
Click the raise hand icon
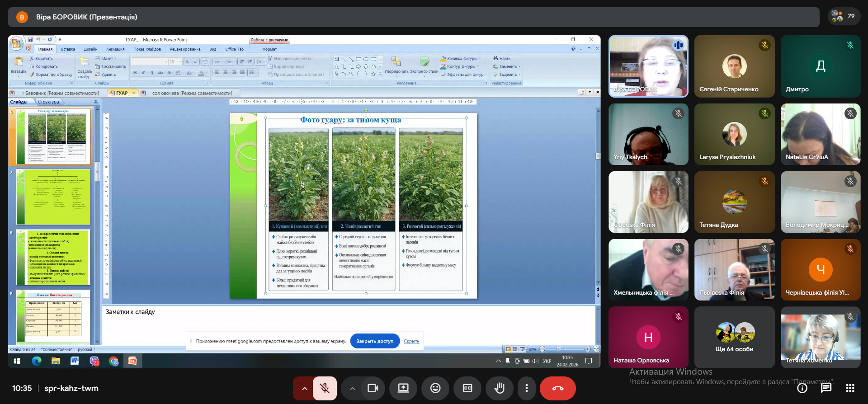click(x=500, y=388)
